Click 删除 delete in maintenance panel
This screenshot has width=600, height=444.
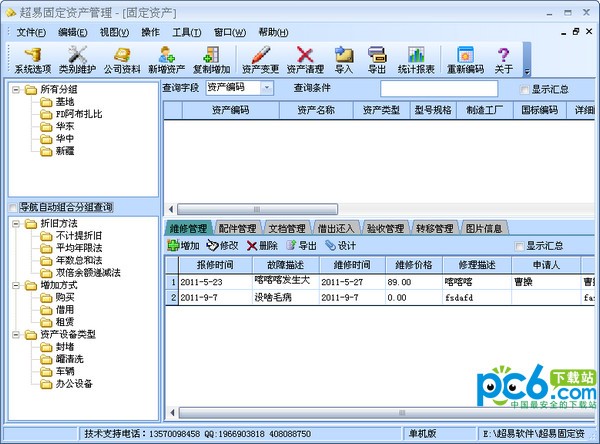262,245
